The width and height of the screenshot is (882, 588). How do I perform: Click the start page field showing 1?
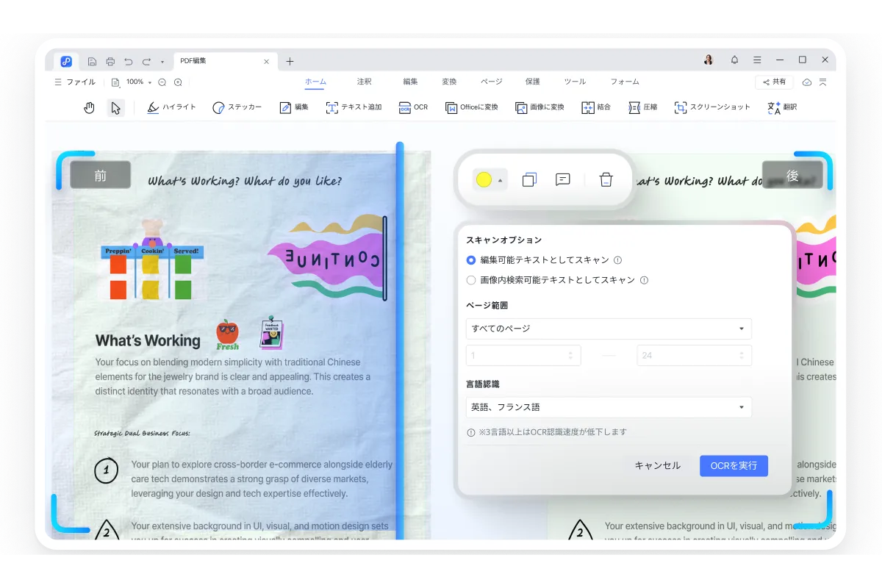(523, 355)
